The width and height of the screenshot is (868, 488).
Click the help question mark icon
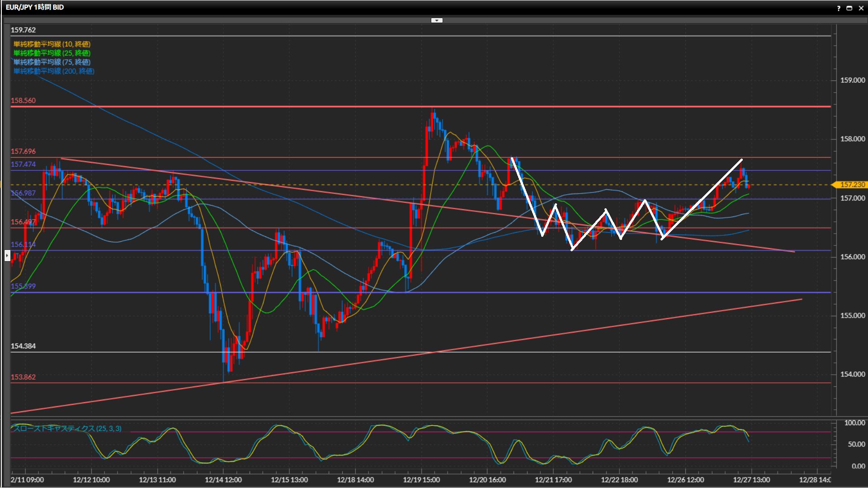839,8
